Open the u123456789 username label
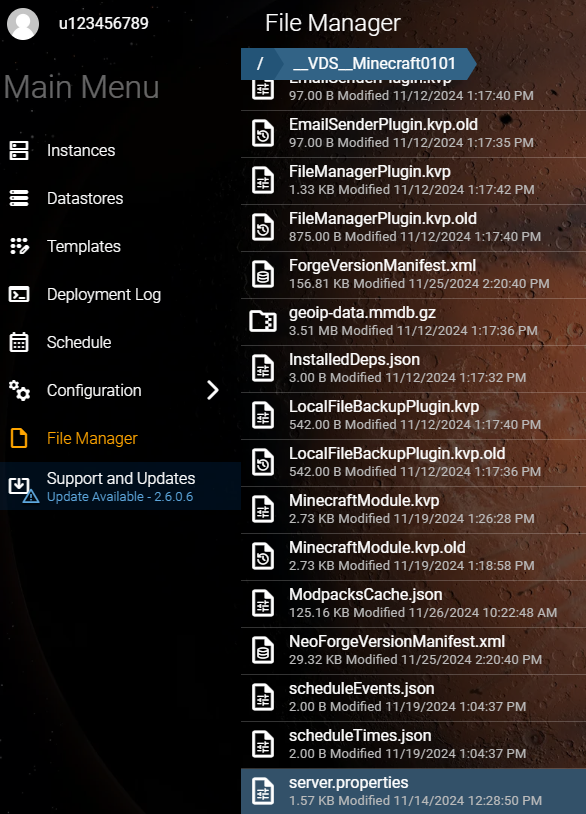Image resolution: width=586 pixels, height=814 pixels. click(x=104, y=23)
